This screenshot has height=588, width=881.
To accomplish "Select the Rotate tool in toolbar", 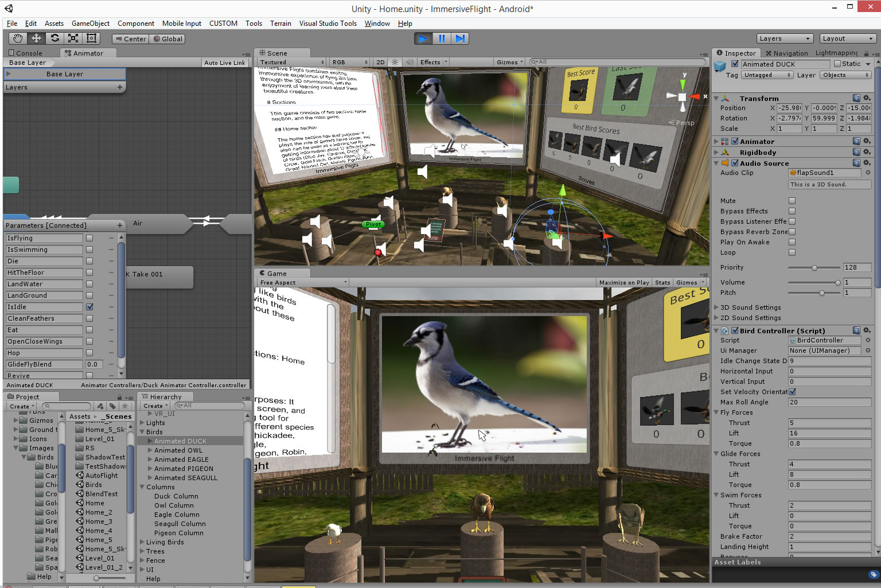I will pyautogui.click(x=54, y=38).
